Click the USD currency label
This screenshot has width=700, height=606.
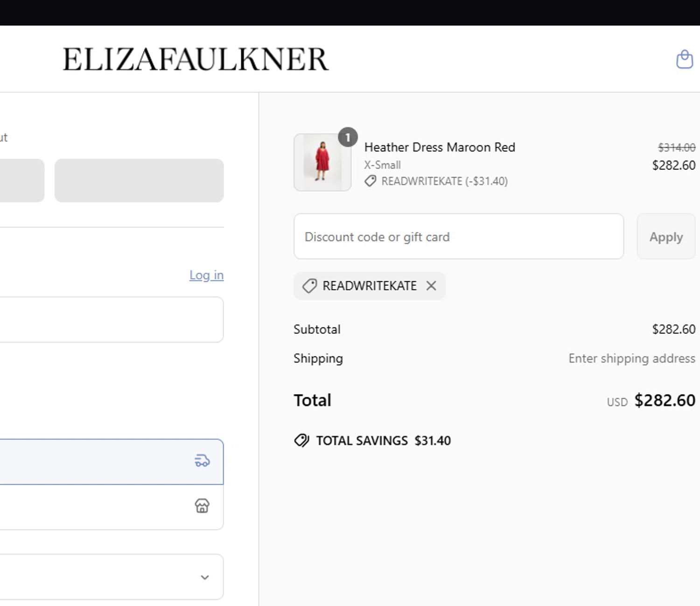coord(617,402)
